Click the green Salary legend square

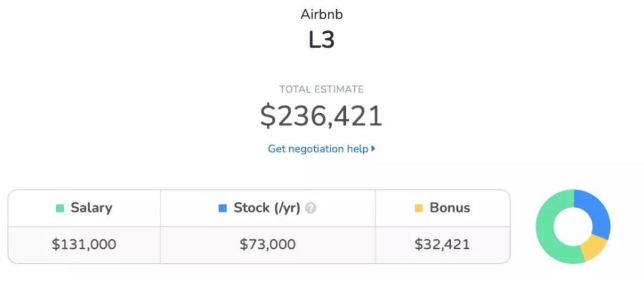60,208
